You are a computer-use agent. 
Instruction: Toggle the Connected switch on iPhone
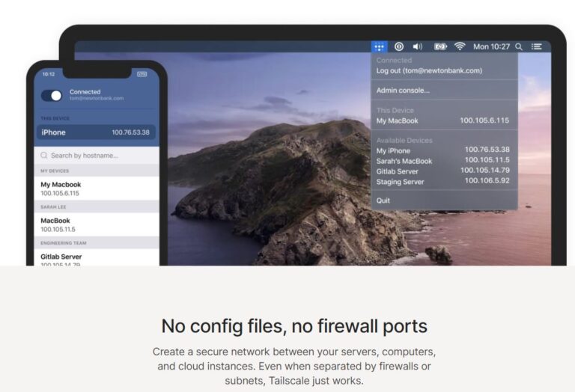pos(52,96)
